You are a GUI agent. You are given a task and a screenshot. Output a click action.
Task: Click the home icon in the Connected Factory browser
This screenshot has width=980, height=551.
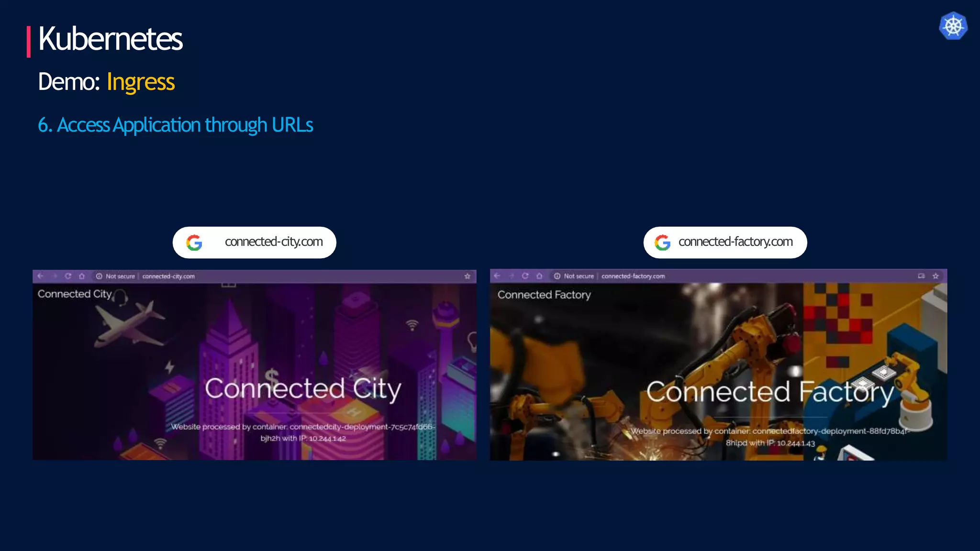coord(539,275)
